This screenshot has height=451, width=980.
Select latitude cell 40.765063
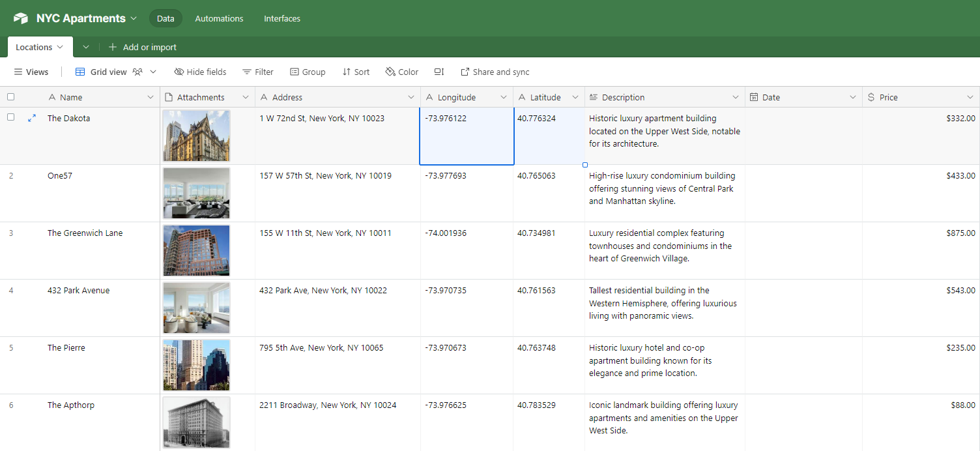tap(549, 193)
